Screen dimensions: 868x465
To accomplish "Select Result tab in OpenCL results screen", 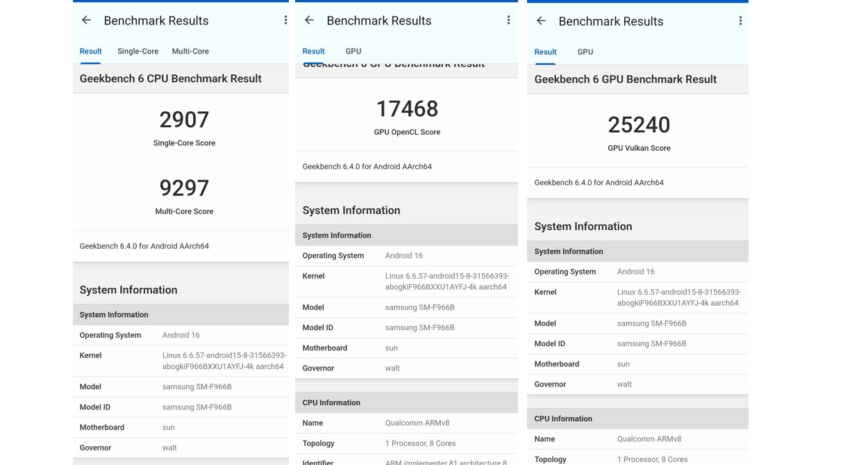I will coord(313,51).
